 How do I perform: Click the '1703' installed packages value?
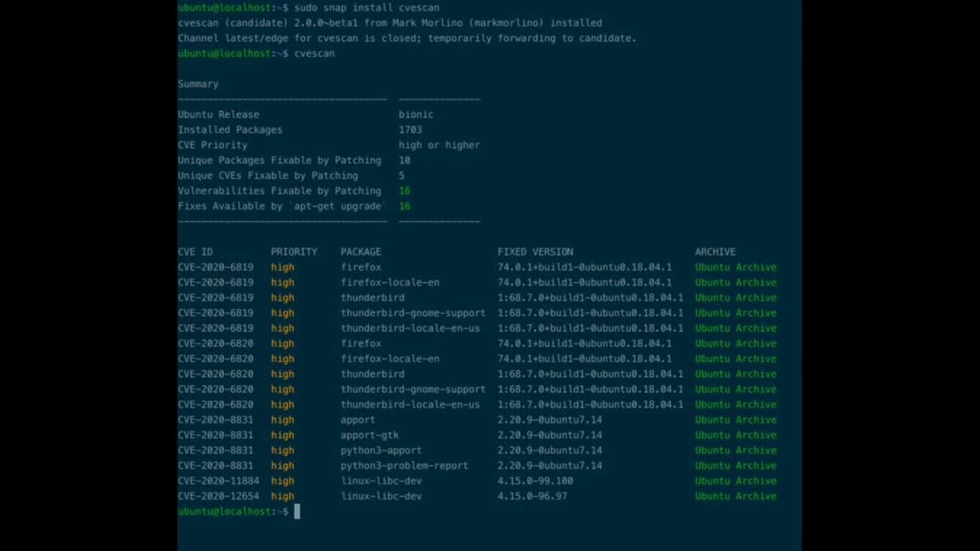pos(410,130)
